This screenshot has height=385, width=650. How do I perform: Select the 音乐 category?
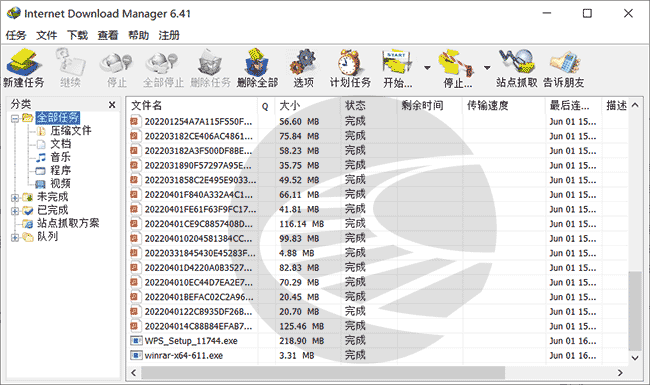(61, 157)
